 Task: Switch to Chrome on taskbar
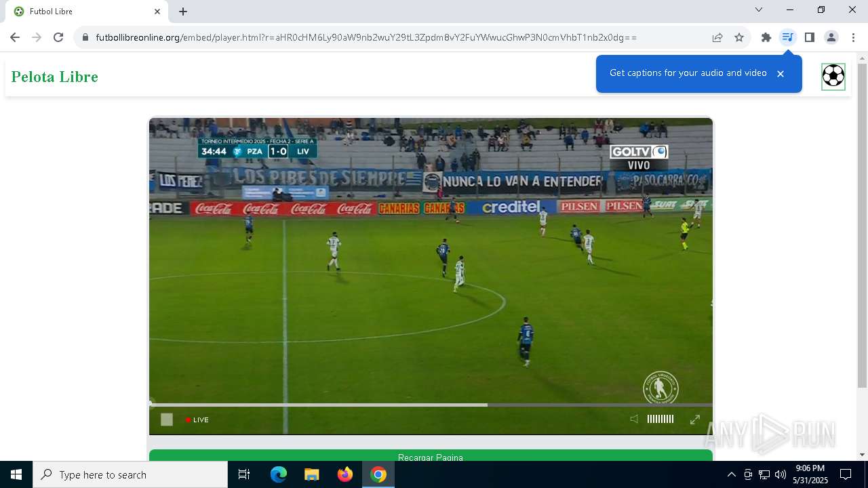pos(378,474)
